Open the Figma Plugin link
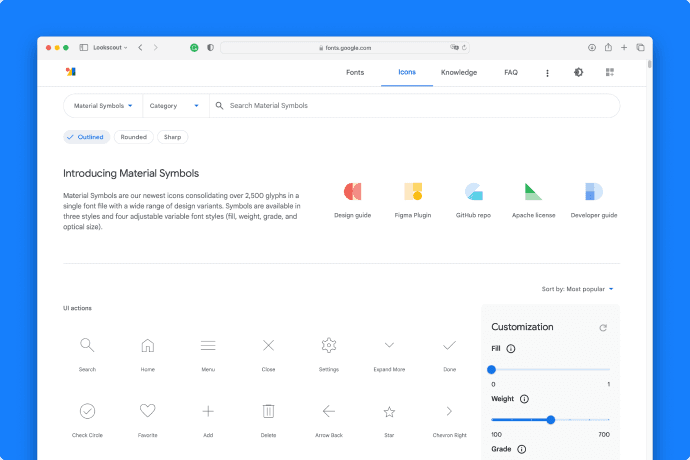Screen dimensions: 690x460 coord(413,201)
